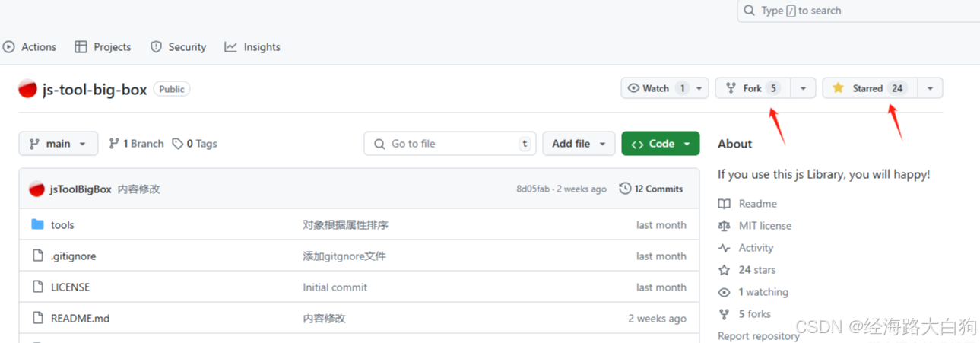The height and width of the screenshot is (343, 980).
Task: Click the yellow star icon
Action: [838, 88]
